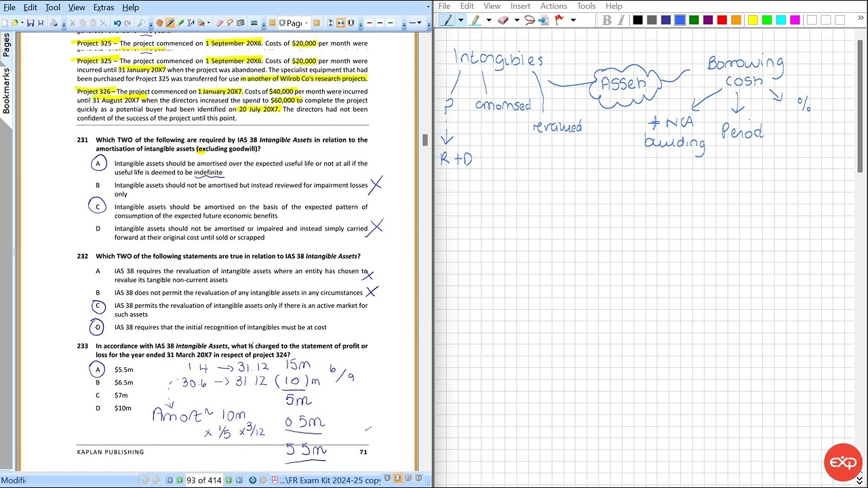Screen dimensions: 868x488
Task: Select the Text select tool
Action: pyautogui.click(x=191, y=23)
